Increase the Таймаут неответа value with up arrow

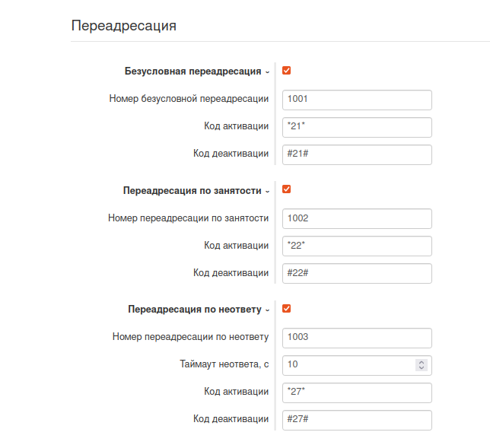[x=422, y=362]
